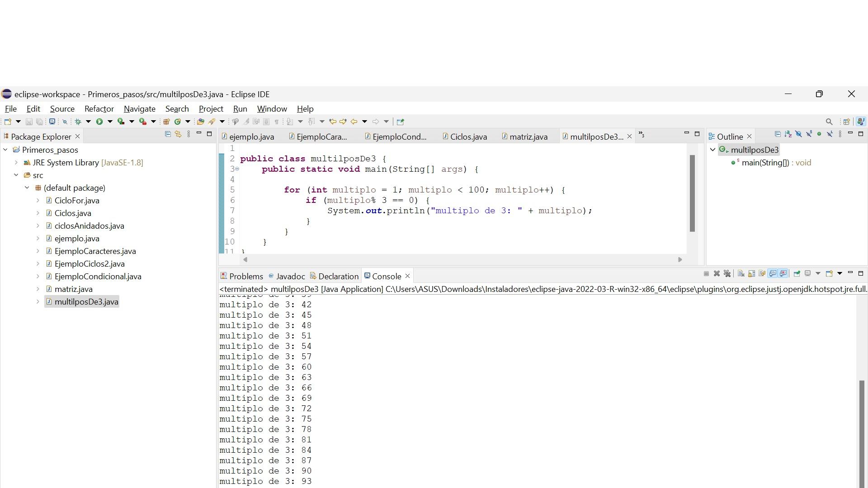The image size is (868, 488).
Task: Click Pin Console icon
Action: [797, 273]
